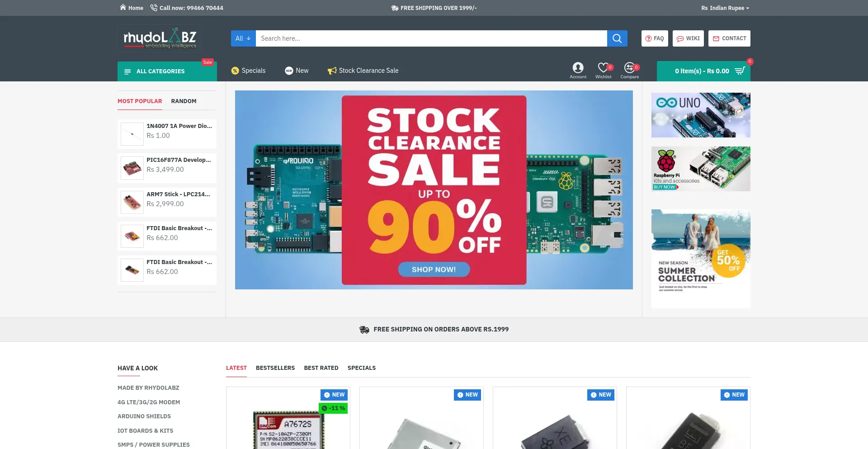The image size is (868, 449).
Task: Click the SHOP NOW! banner button
Action: 434,269
